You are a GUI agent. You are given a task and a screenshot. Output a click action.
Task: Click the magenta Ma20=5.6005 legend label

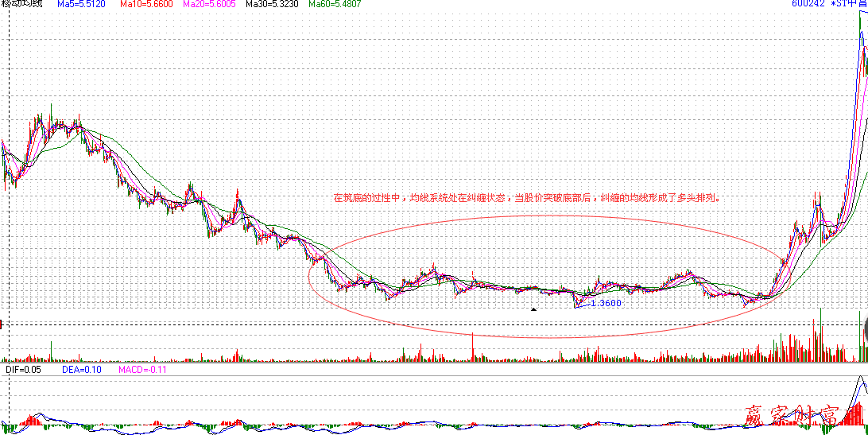pos(208,5)
